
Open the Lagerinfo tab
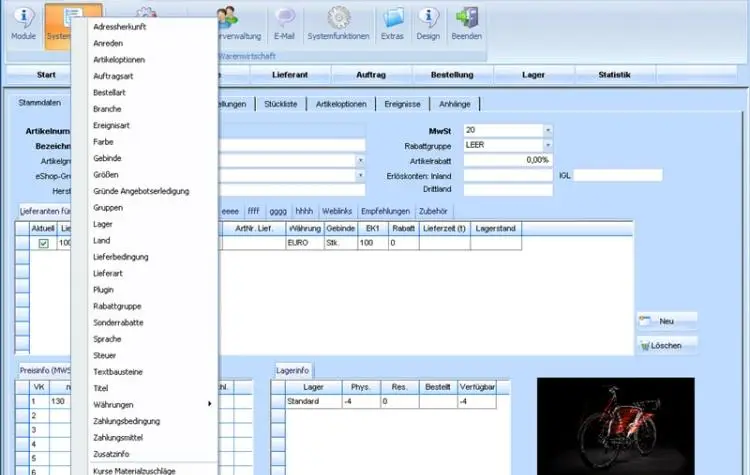[293, 370]
